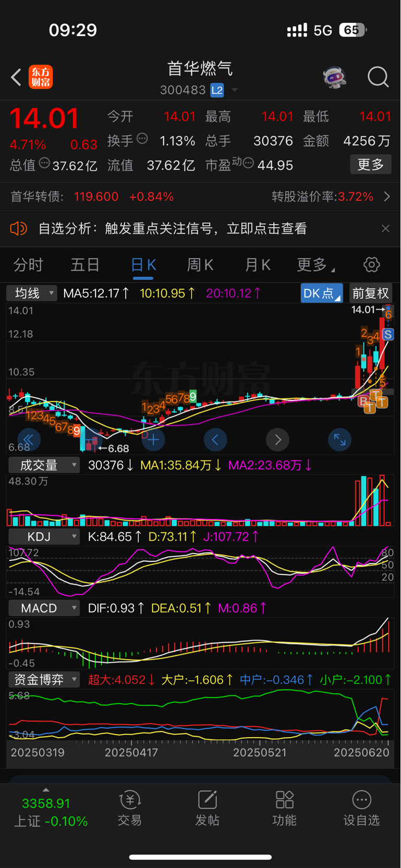The width and height of the screenshot is (401, 868).
Task: Open the MACD indicator dropdown
Action: click(x=44, y=608)
